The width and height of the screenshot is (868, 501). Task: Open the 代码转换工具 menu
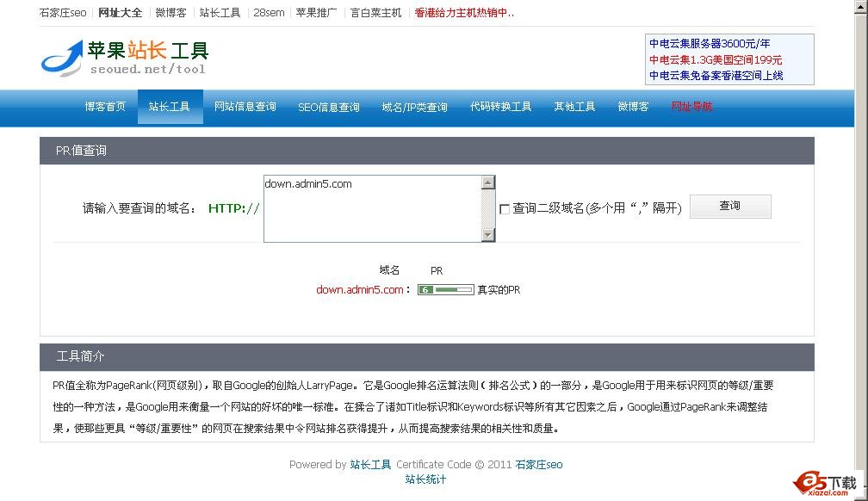coord(501,106)
